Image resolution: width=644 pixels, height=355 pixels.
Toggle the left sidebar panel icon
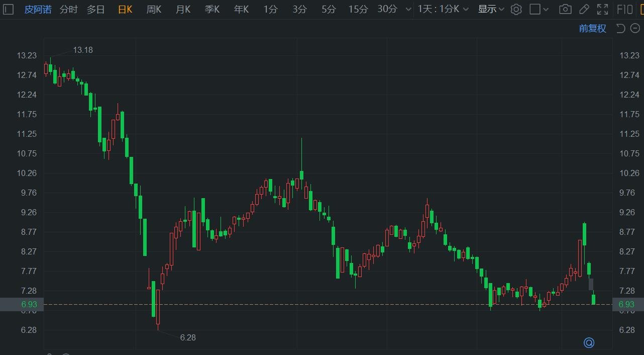click(8, 9)
